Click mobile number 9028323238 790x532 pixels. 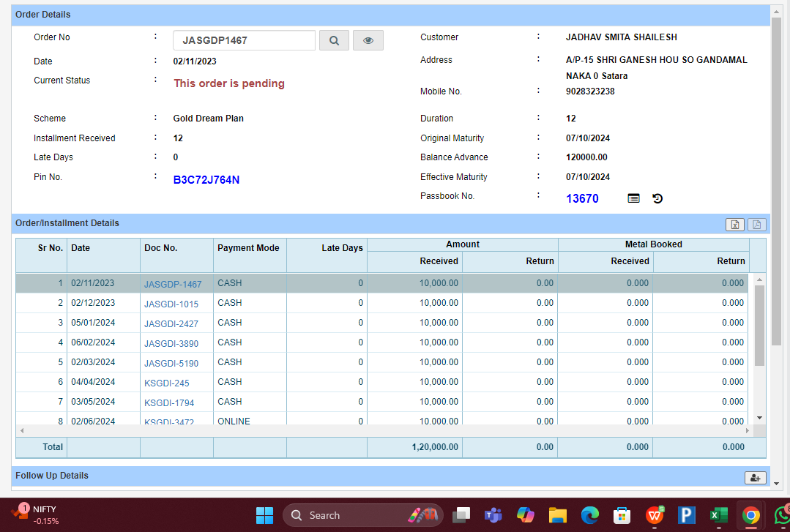point(590,91)
